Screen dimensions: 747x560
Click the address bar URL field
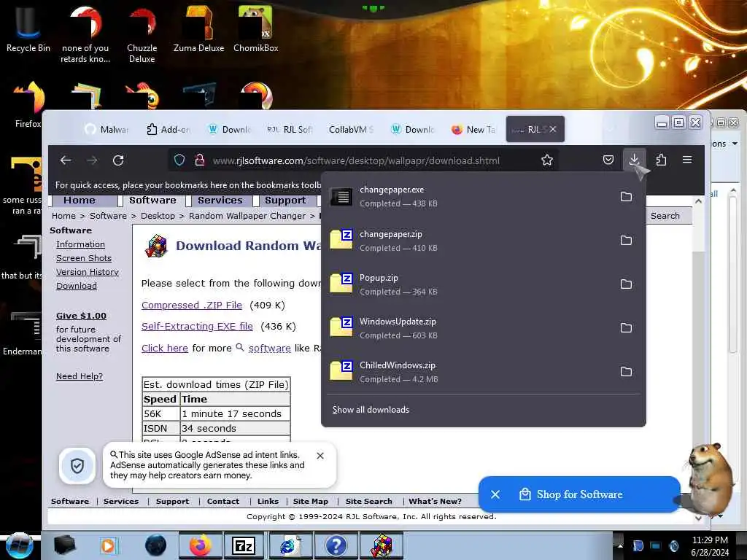(x=355, y=161)
